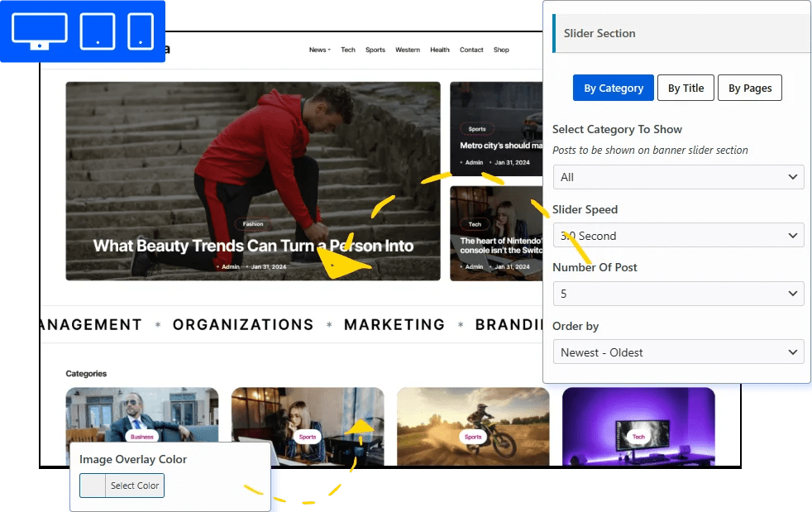Open the Select Category To Show dropdown

tap(678, 177)
